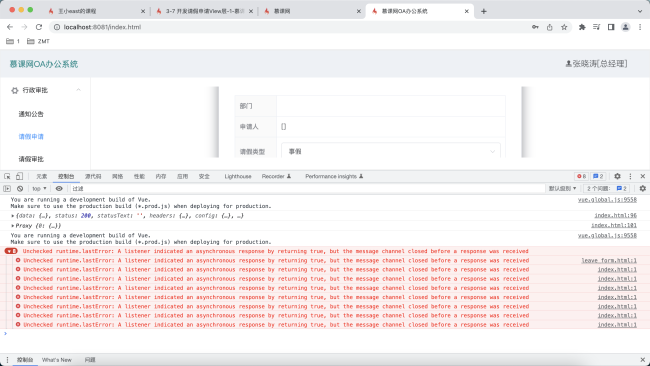Open 请假审批 in the sidebar
The height and width of the screenshot is (366, 650).
point(31,159)
